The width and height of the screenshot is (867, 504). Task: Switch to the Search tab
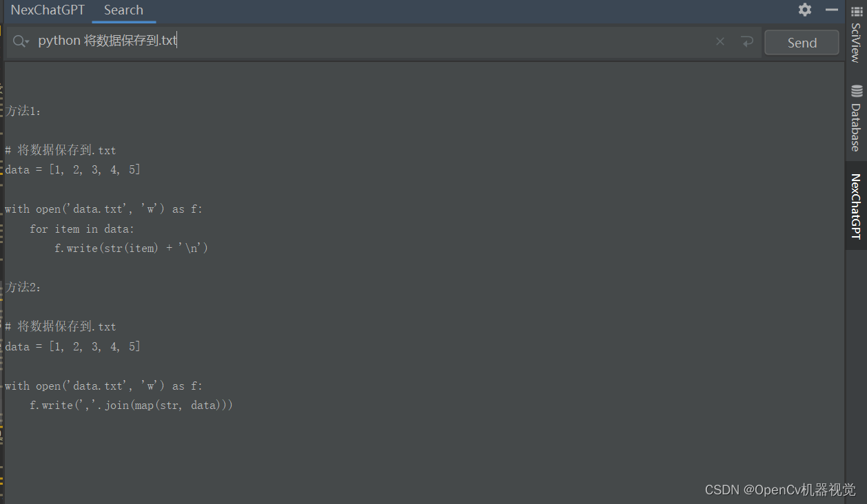[123, 10]
